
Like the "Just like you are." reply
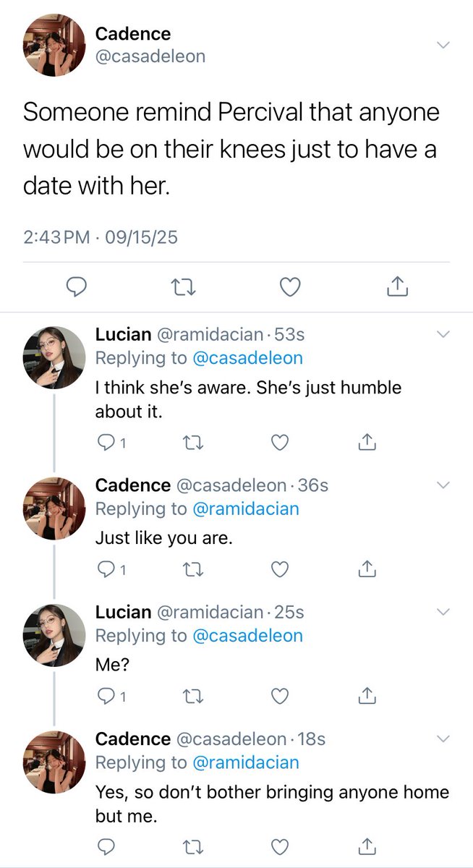[x=279, y=570]
